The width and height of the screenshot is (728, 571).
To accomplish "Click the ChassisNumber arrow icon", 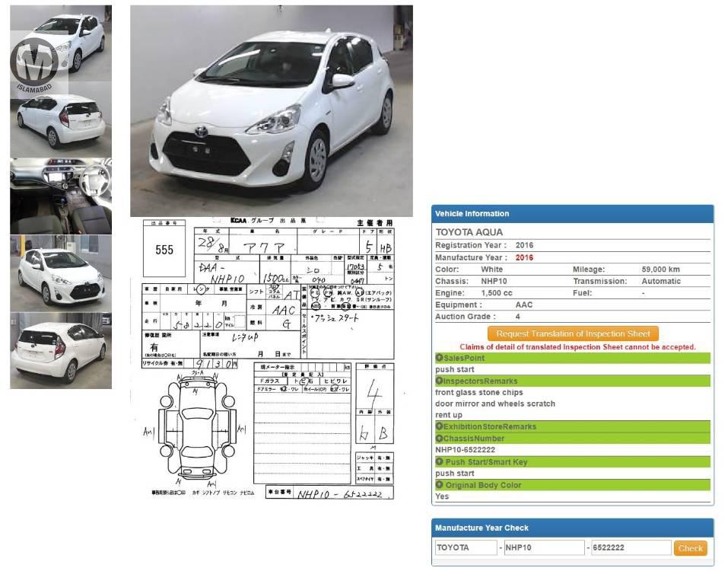I will (439, 439).
